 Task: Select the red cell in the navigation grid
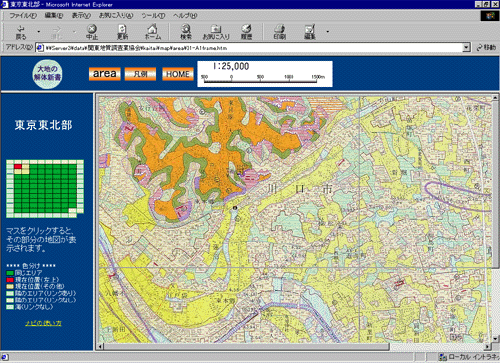point(18,166)
